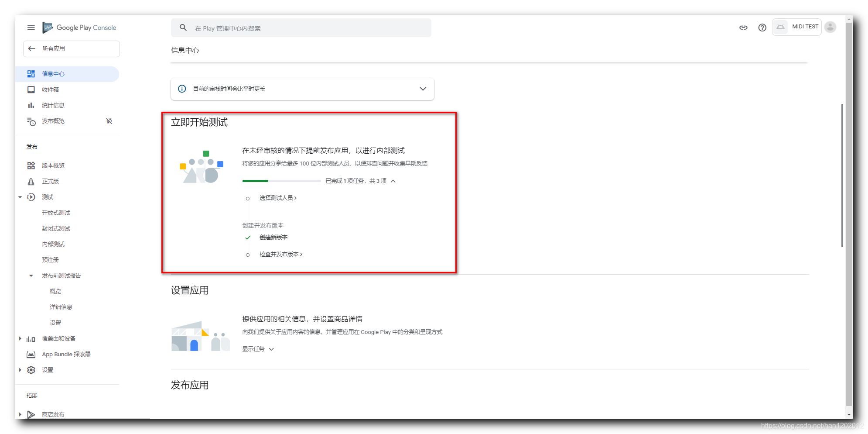The width and height of the screenshot is (868, 434).
Task: Open the hamburger navigation menu
Action: click(x=31, y=27)
